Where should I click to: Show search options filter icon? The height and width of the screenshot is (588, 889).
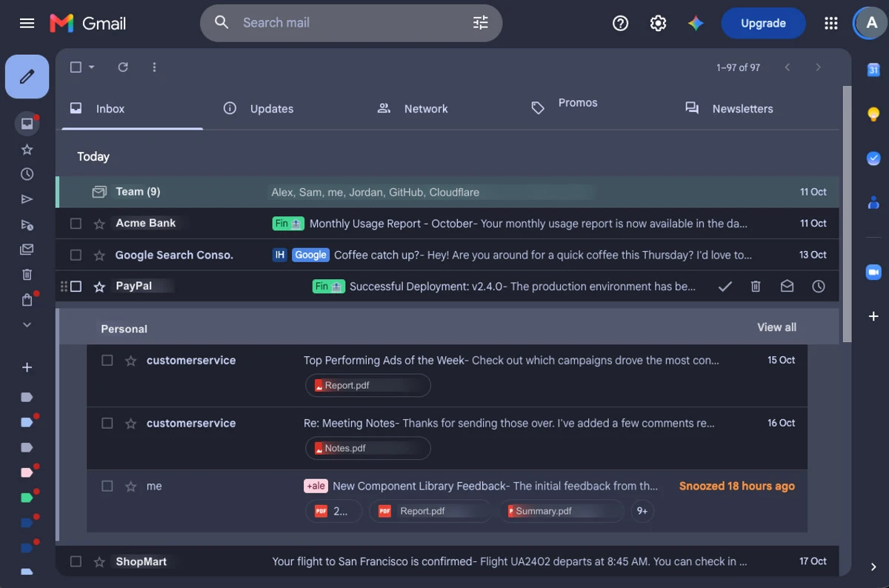(x=481, y=23)
